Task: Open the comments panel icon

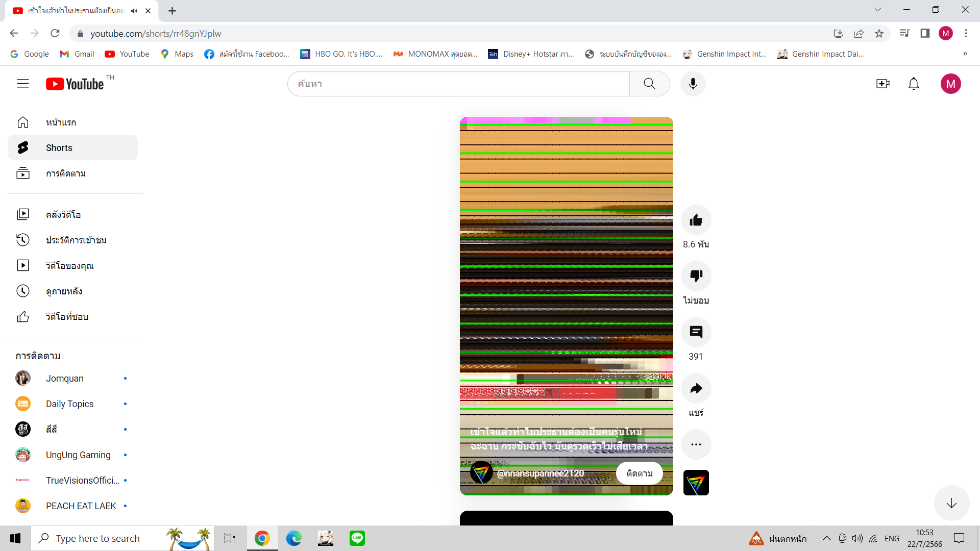Action: click(x=696, y=332)
